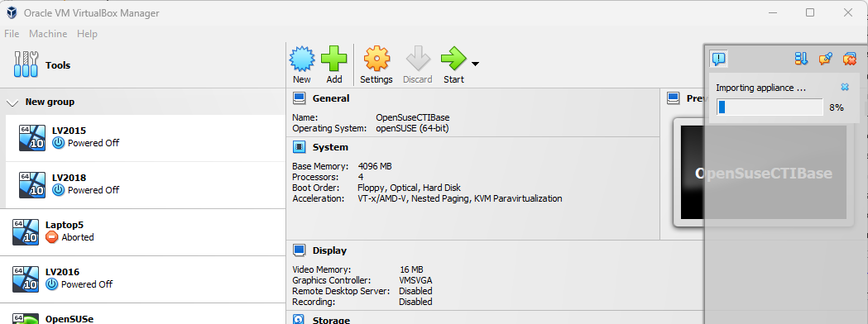Open the Machine menu

click(x=48, y=34)
